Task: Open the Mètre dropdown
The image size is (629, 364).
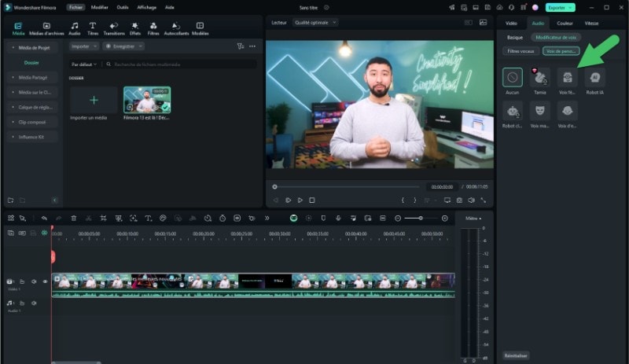Action: point(473,219)
